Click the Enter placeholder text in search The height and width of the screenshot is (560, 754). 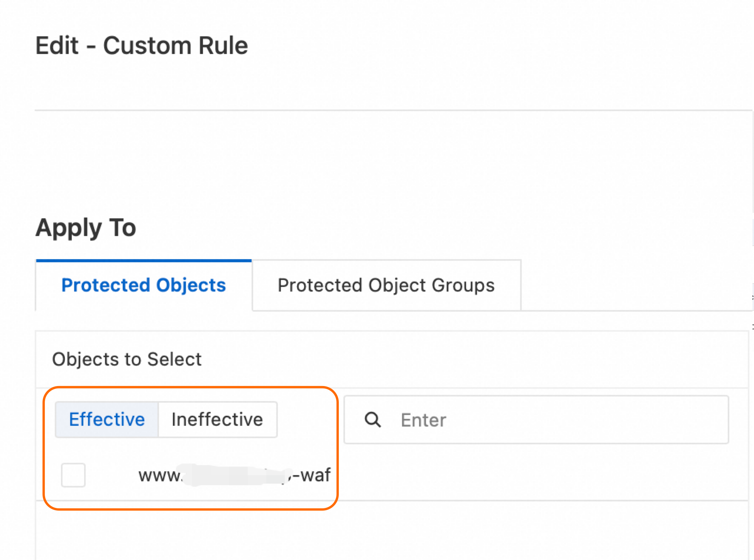423,420
